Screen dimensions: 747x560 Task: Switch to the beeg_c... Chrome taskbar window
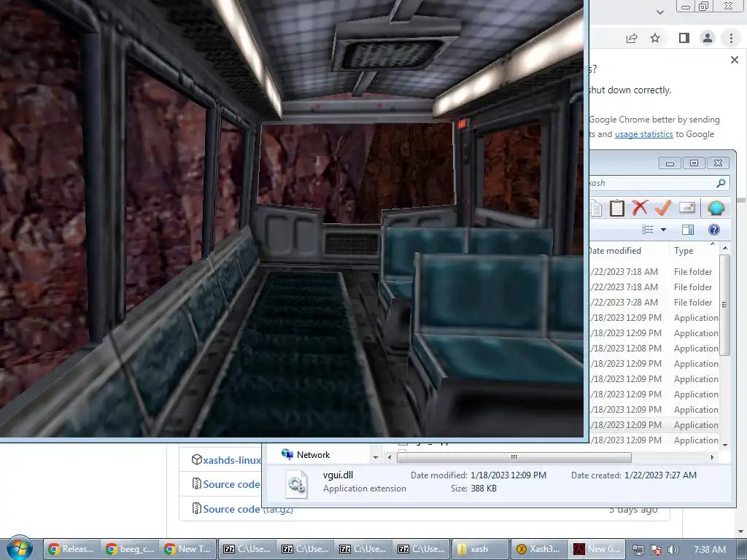[x=130, y=549]
